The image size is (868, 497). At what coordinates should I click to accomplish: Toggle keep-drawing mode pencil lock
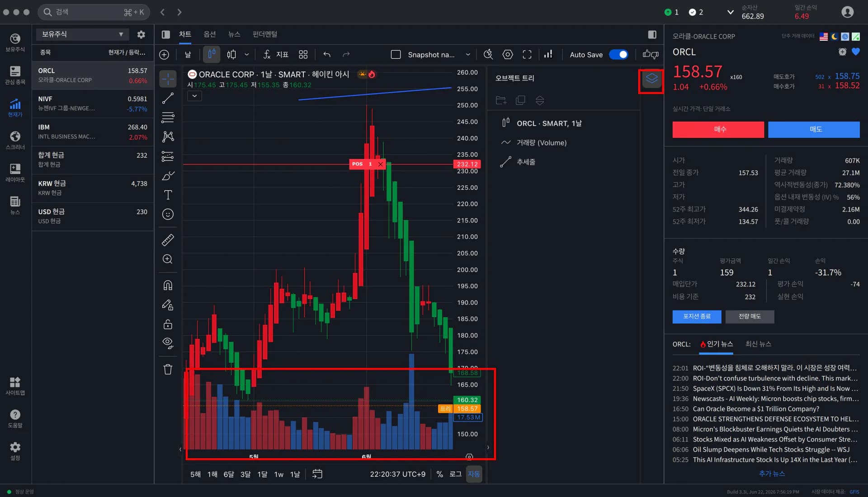click(x=168, y=305)
